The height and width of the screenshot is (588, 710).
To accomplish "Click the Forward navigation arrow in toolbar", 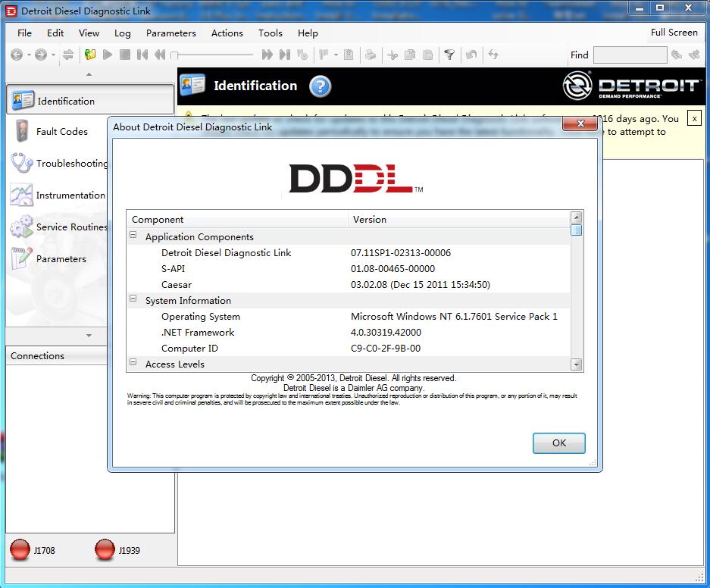I will click(41, 55).
